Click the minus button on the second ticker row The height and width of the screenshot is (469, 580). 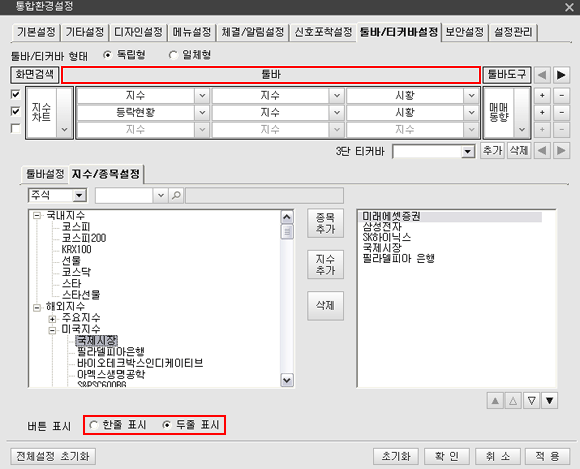coord(562,112)
